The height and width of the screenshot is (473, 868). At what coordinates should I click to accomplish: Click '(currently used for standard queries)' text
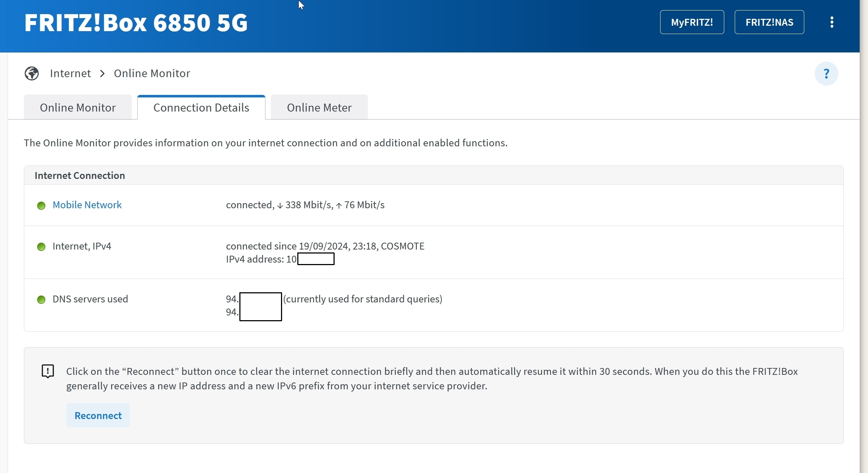[x=363, y=299]
